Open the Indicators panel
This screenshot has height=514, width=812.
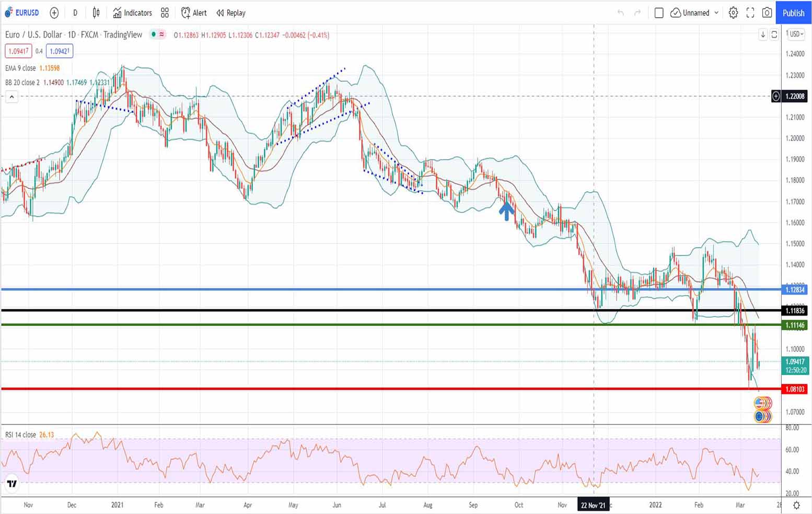tap(133, 13)
